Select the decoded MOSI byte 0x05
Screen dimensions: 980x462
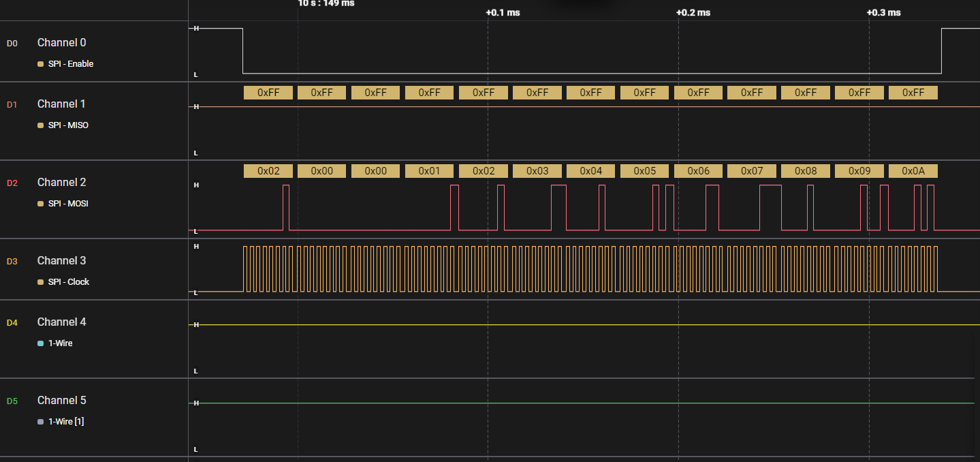pyautogui.click(x=644, y=171)
